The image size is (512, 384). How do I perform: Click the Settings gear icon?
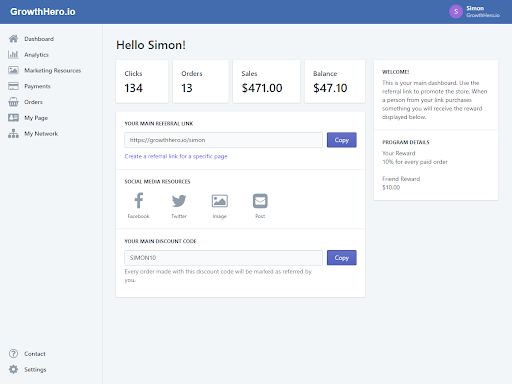13,369
